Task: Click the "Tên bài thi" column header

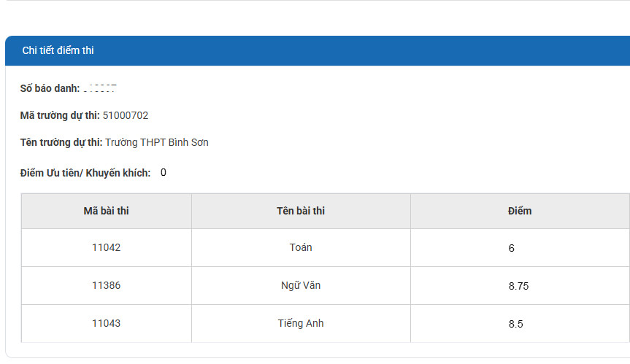Action: [x=301, y=211]
